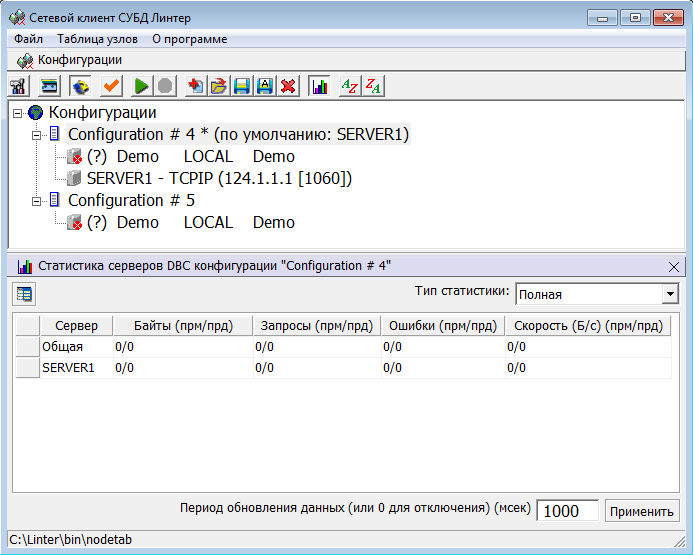
Task: Click the Полная statistics type combo box
Action: coord(597,294)
